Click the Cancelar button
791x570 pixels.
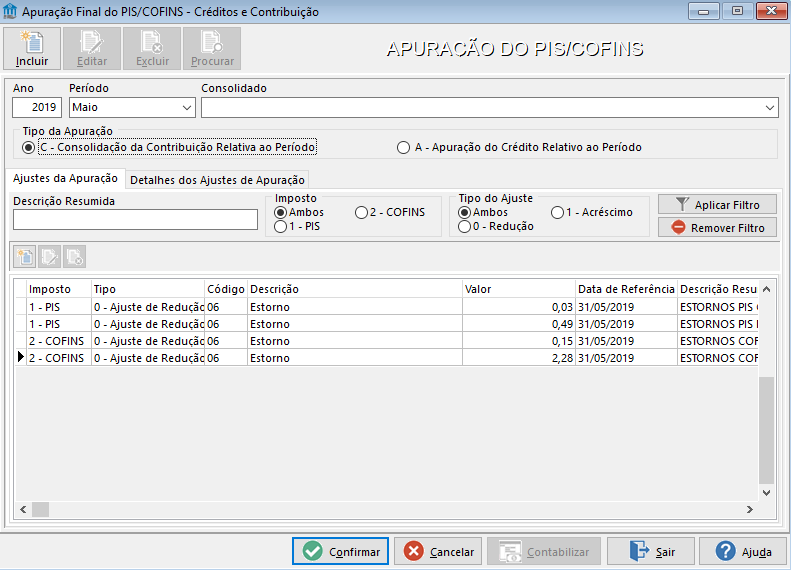click(x=438, y=551)
